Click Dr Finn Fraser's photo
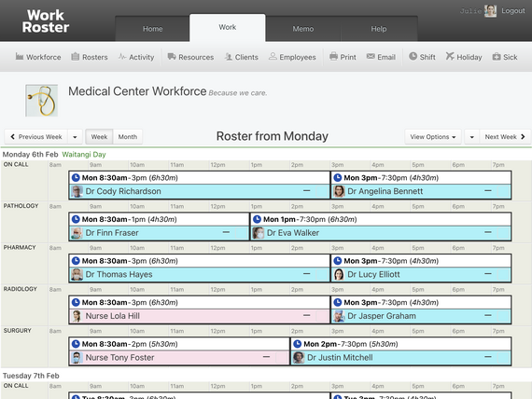 (77, 233)
